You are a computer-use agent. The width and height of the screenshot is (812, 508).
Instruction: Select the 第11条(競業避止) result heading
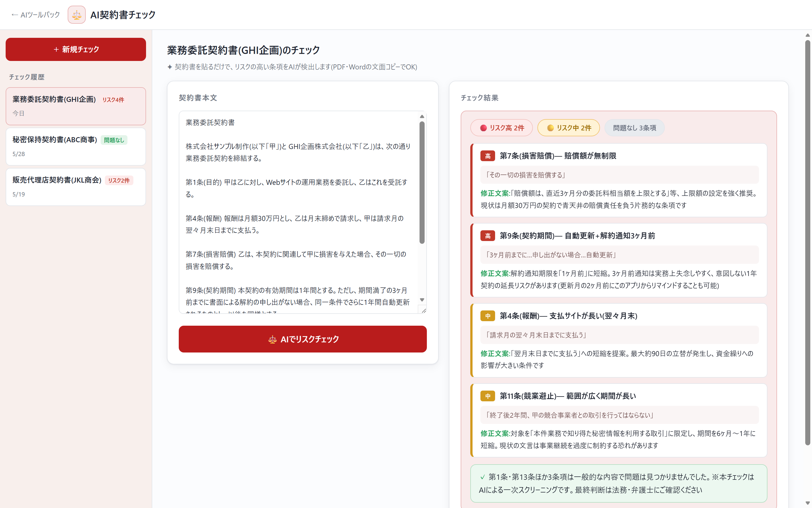pos(568,396)
